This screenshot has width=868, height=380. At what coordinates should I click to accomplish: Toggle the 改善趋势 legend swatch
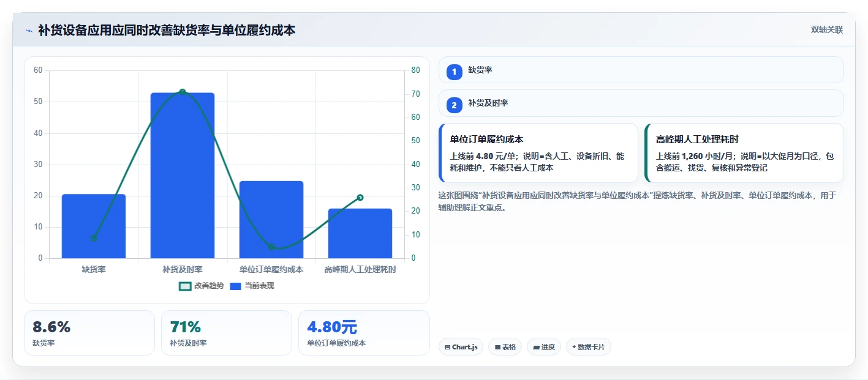pyautogui.click(x=185, y=286)
